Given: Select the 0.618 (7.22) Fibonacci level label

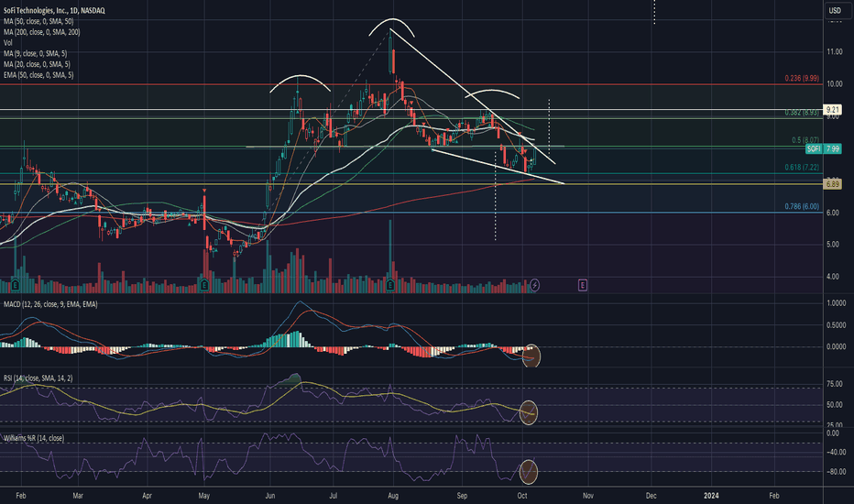Looking at the screenshot, I should [x=802, y=168].
